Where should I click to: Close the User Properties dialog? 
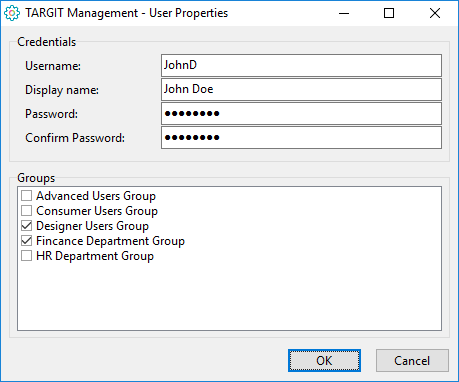click(435, 13)
